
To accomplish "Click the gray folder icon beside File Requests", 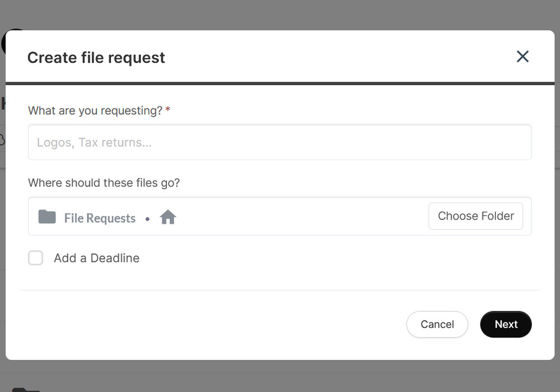I will point(47,217).
